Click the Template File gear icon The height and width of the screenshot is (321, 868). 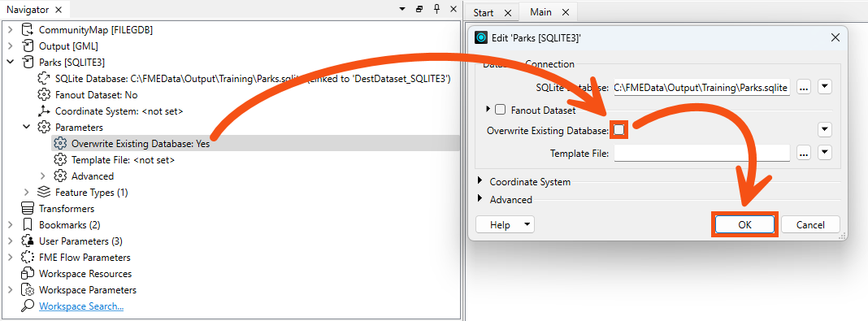(x=60, y=160)
